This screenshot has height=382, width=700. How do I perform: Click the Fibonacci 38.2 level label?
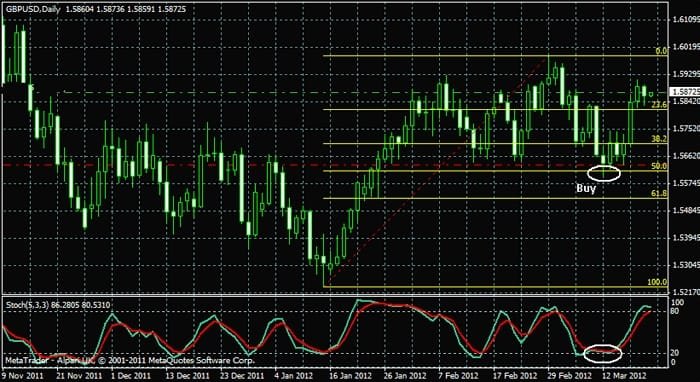point(660,139)
